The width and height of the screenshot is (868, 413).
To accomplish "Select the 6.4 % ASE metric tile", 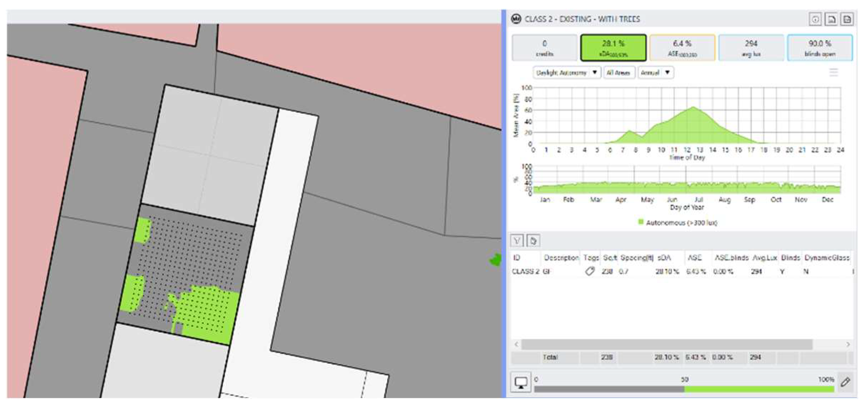I will pos(682,47).
